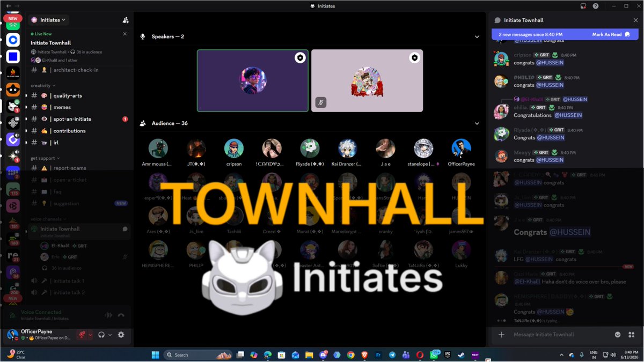Open audience member cripson's avatar

(x=234, y=149)
